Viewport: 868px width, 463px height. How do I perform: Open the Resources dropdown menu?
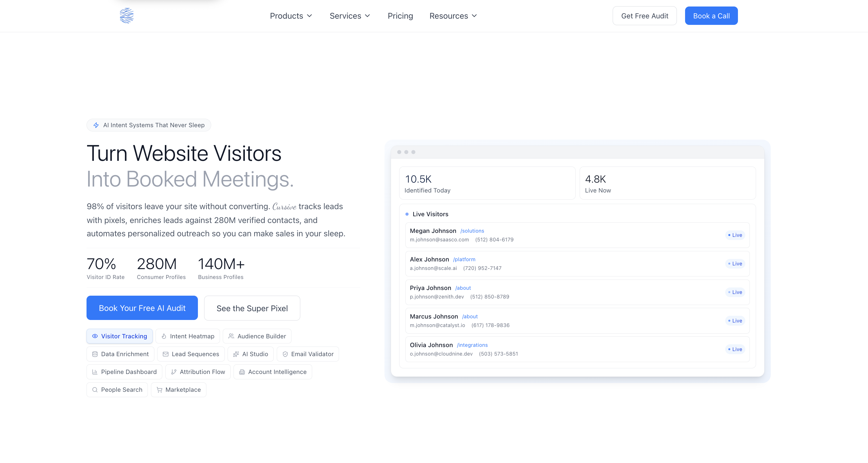point(453,16)
